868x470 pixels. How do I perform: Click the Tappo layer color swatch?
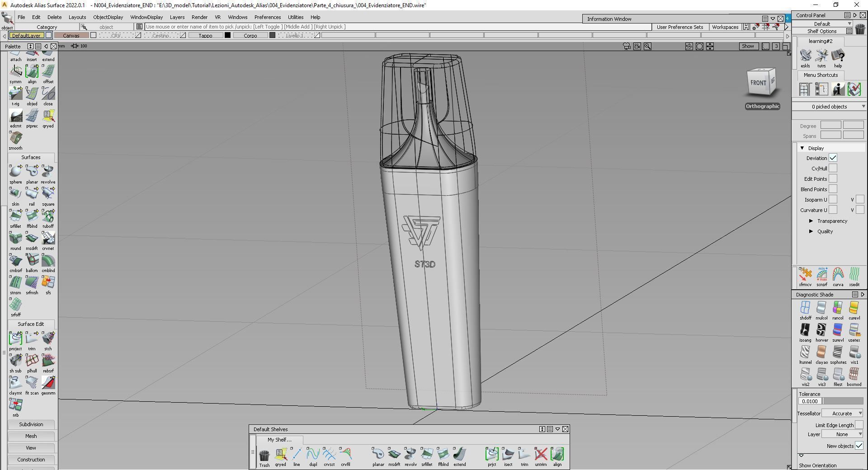point(228,35)
